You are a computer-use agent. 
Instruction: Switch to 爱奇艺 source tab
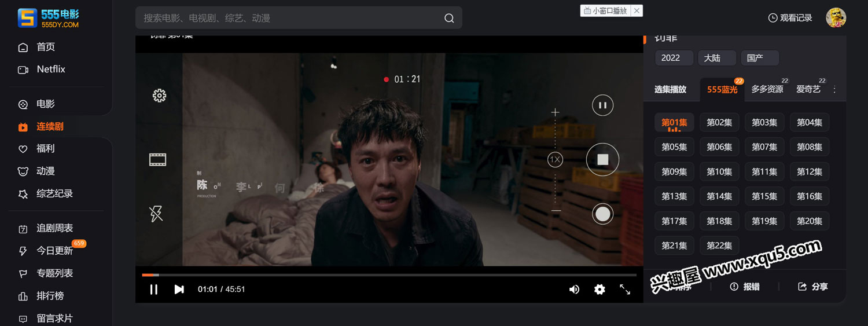(x=808, y=89)
